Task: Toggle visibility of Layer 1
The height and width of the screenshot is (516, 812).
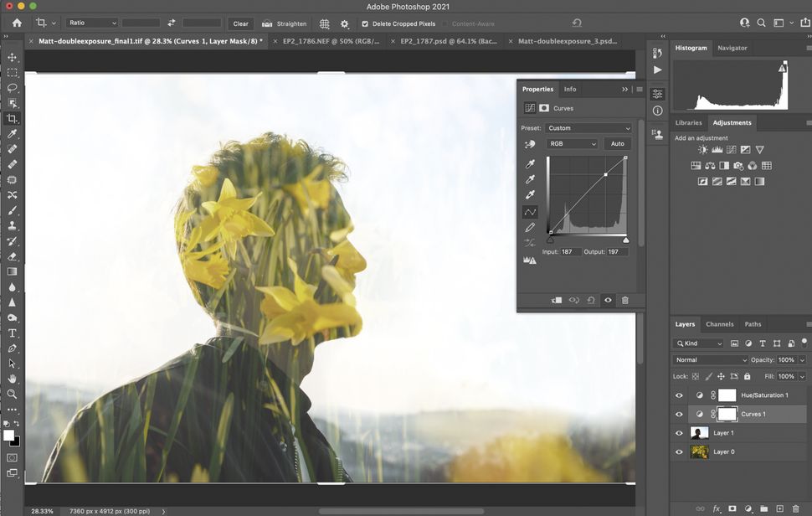Action: [679, 433]
